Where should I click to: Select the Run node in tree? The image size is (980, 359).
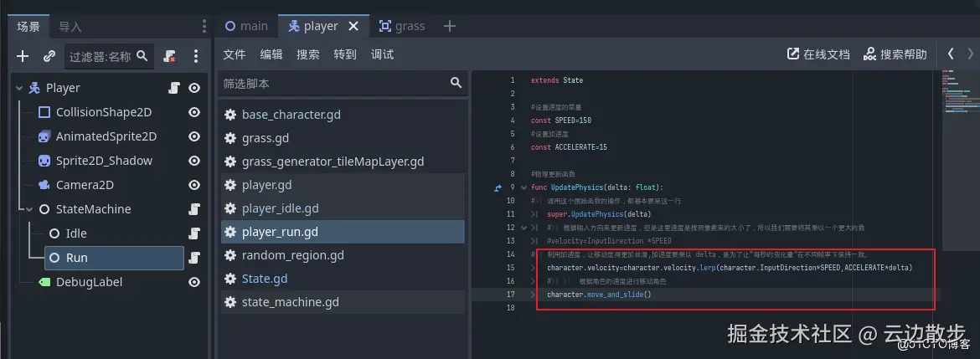point(115,258)
